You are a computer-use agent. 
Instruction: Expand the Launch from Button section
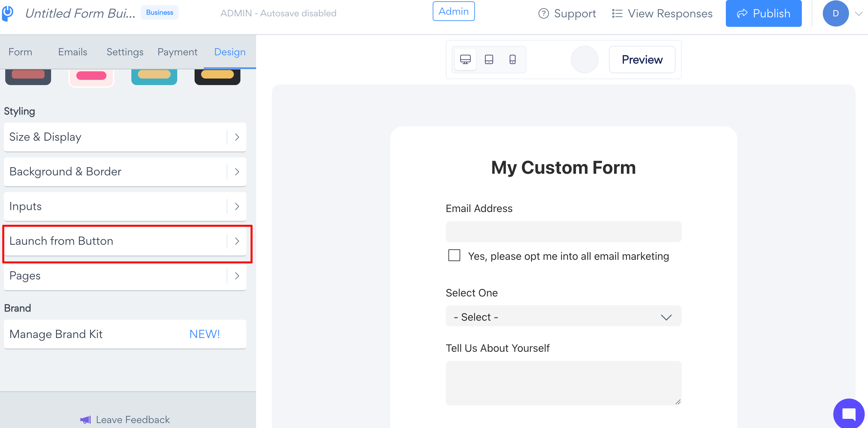(x=125, y=241)
